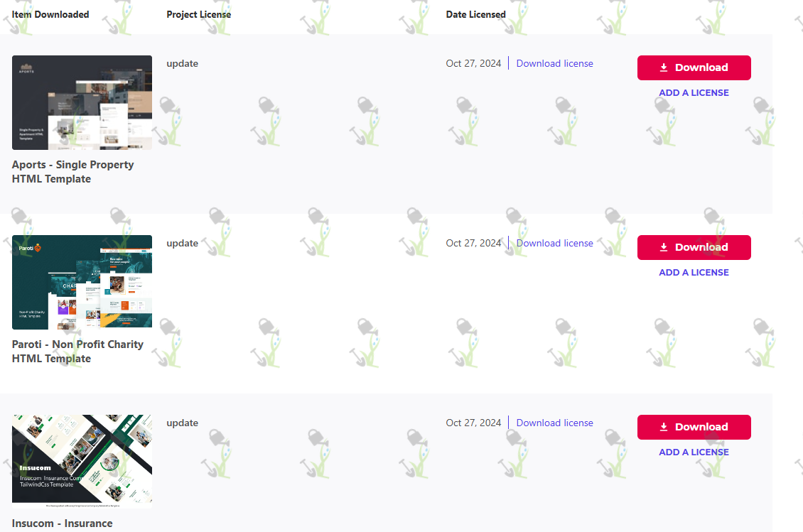The image size is (803, 532).
Task: Click the download arrow icon in the Aports row
Action: tap(664, 67)
